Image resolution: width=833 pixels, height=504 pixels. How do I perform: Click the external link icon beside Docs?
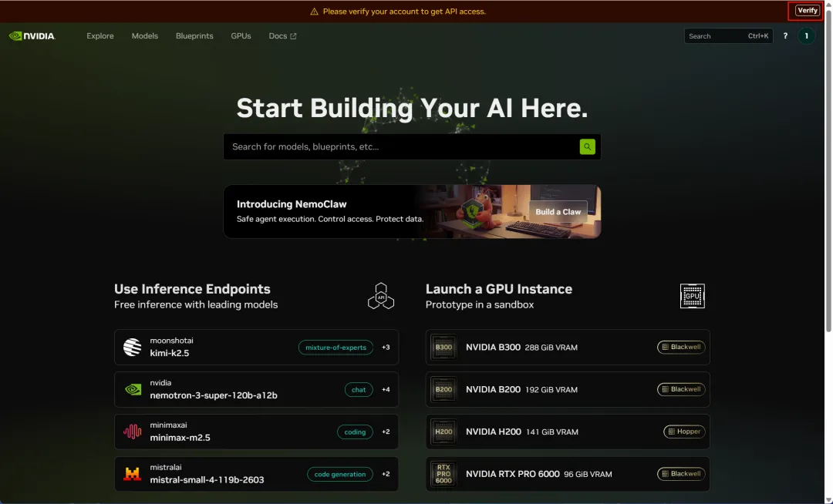point(293,36)
